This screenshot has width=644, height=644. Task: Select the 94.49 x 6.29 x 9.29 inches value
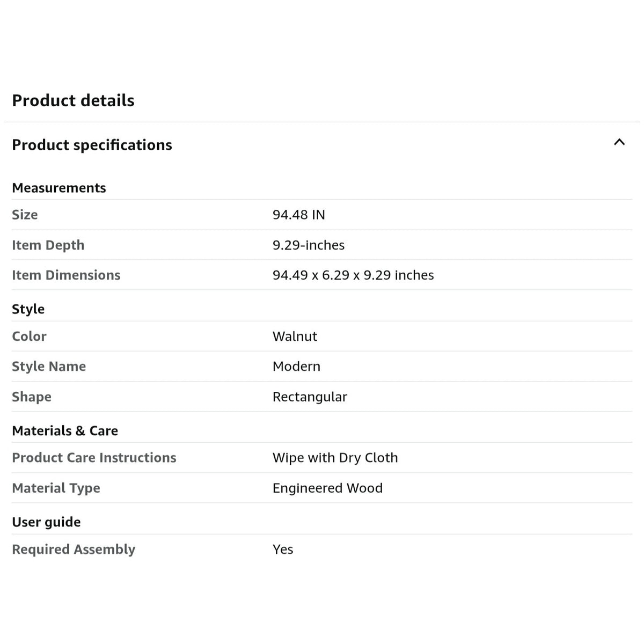(353, 275)
